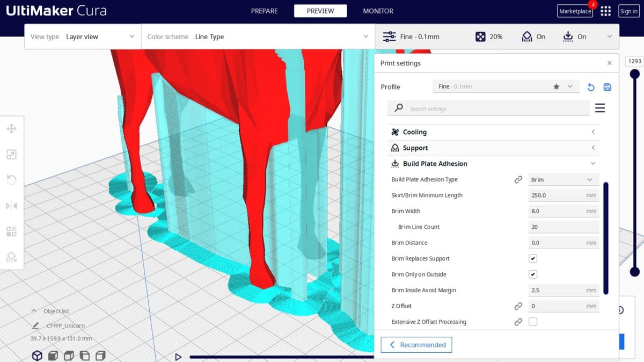Image resolution: width=644 pixels, height=362 pixels.
Task: Open the Color scheme dropdown
Action: (x=258, y=37)
